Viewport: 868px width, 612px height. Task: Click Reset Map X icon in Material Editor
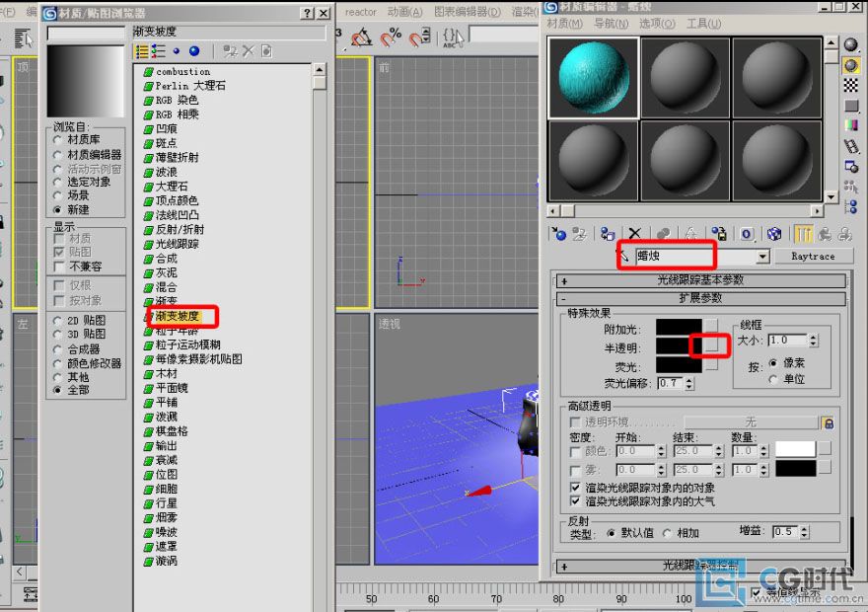(x=635, y=234)
